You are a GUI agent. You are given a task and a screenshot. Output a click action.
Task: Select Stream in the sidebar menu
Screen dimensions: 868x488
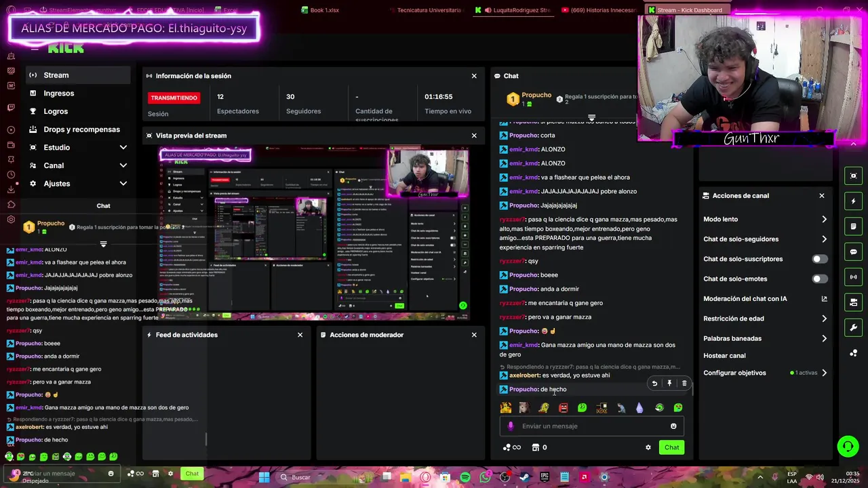click(78, 75)
